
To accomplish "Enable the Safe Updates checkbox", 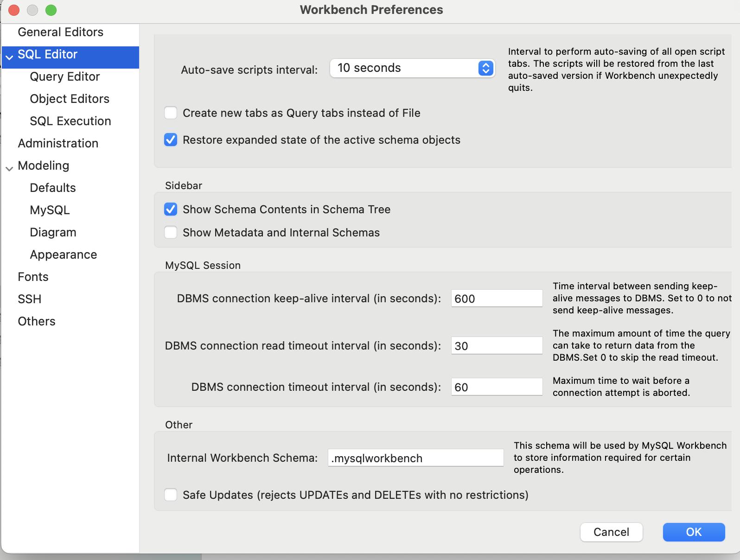I will click(x=171, y=495).
